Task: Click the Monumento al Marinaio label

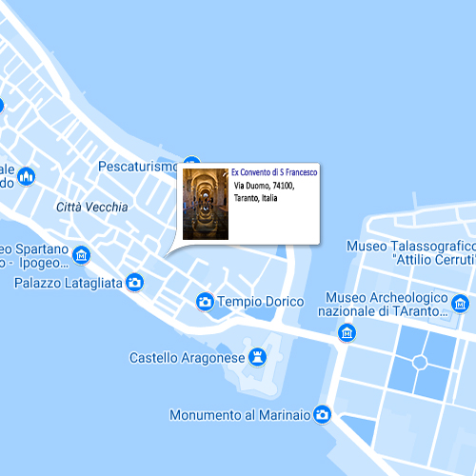Action: 240,415
